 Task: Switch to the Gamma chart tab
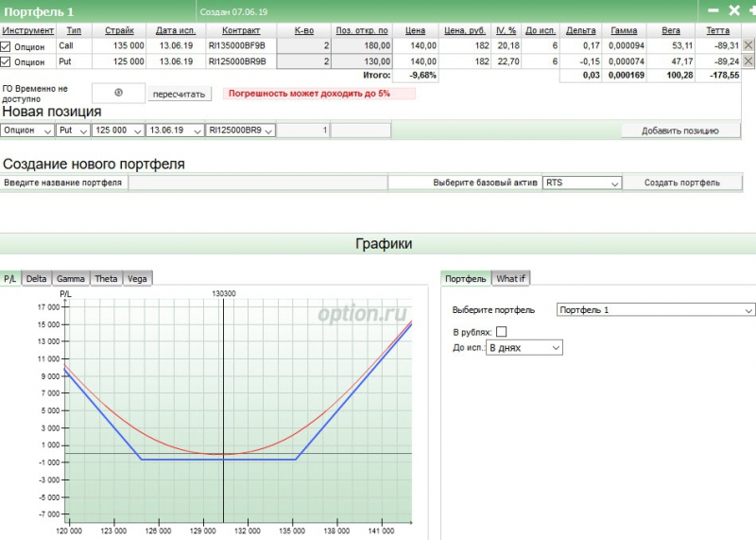coord(71,278)
